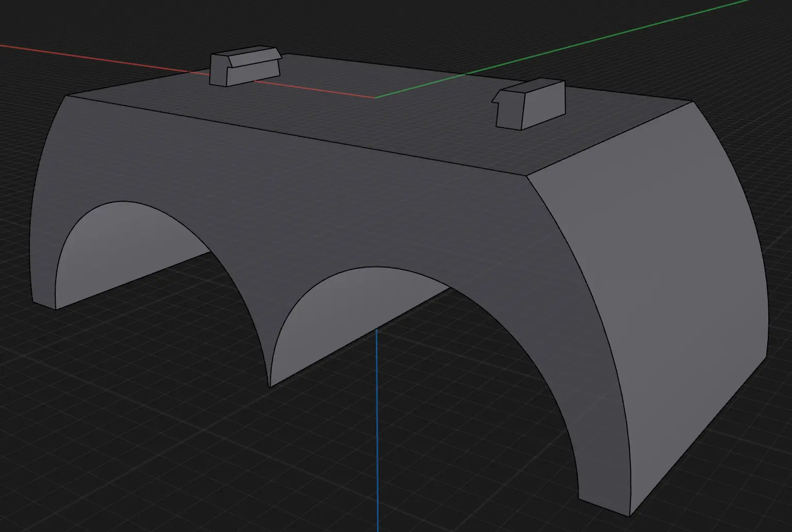
Task: Select the small block on top near green axis
Action: tap(529, 104)
